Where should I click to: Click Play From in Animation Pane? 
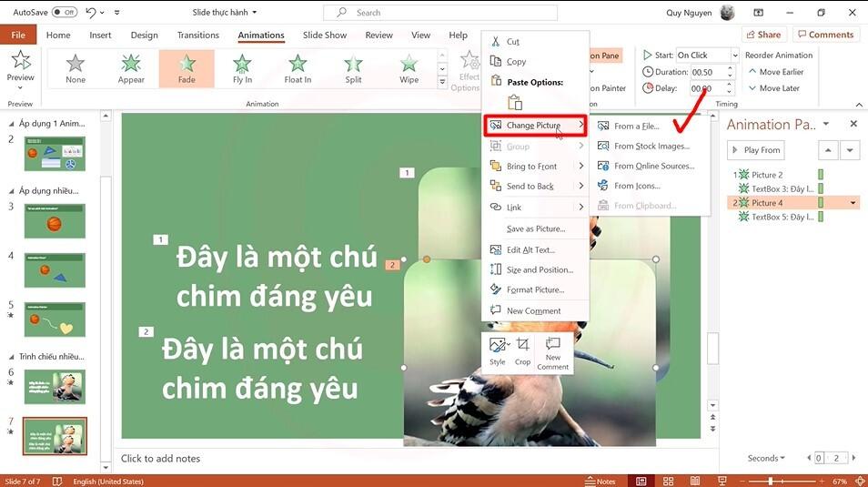[x=755, y=150]
